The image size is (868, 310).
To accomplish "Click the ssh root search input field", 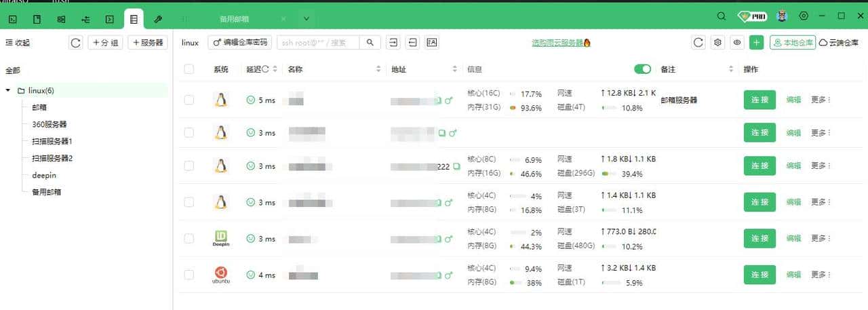I will coord(319,42).
